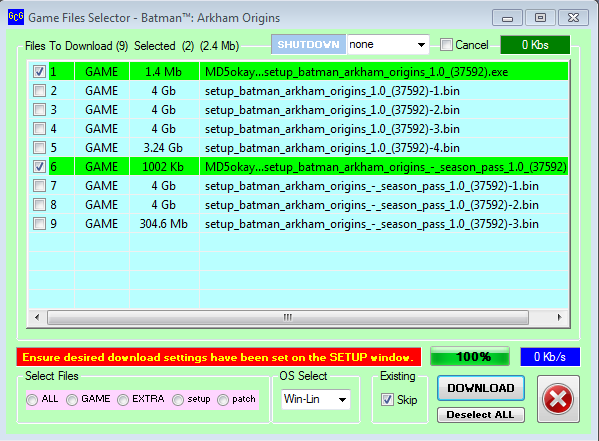Open the OS Select Win-Lin dropdown
The width and height of the screenshot is (599, 441).
[316, 399]
